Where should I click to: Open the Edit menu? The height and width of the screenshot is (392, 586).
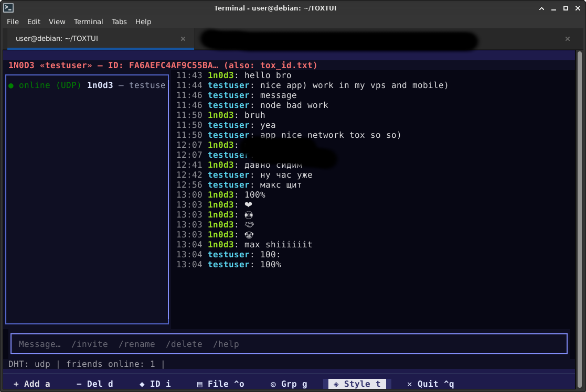(34, 21)
